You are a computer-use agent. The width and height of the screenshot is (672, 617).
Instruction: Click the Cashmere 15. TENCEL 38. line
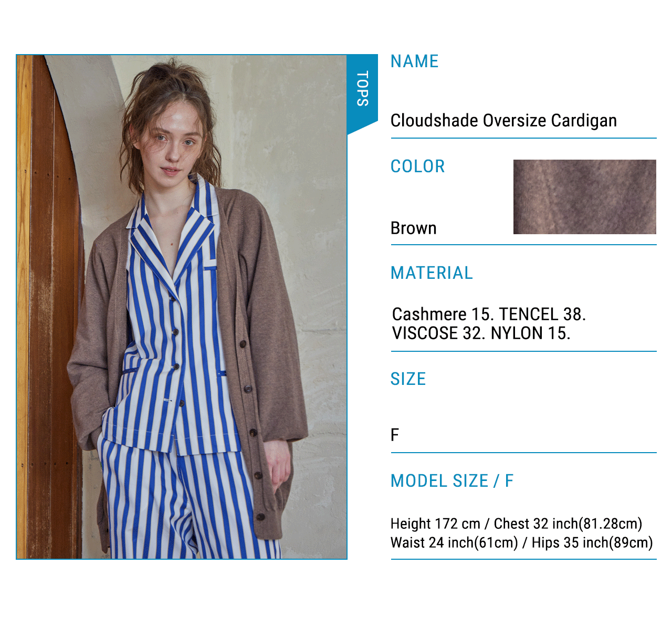click(x=489, y=315)
